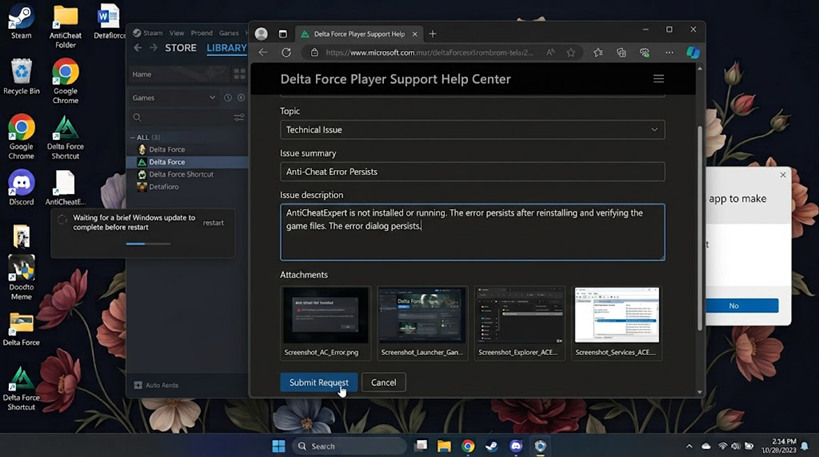
Task: Open the View menu in Steam window
Action: click(177, 33)
